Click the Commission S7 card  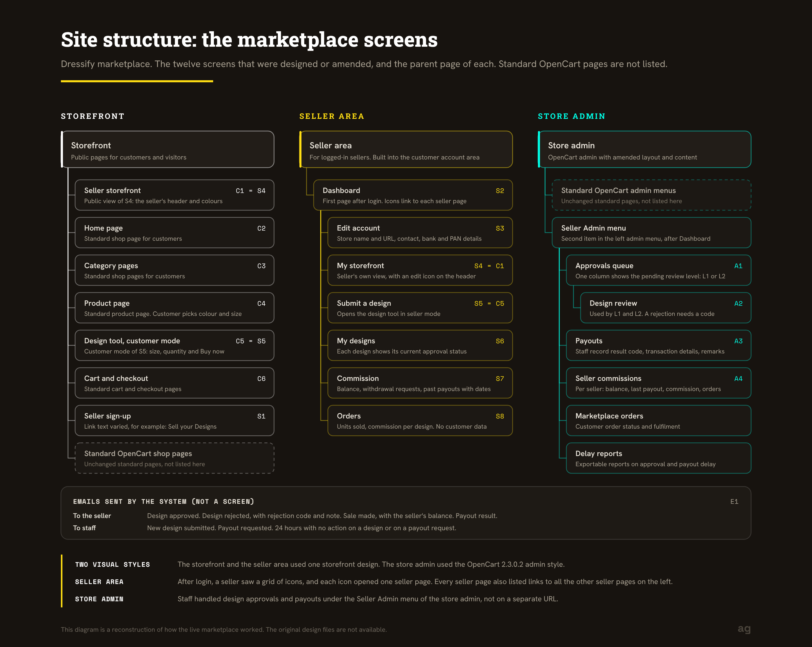420,383
